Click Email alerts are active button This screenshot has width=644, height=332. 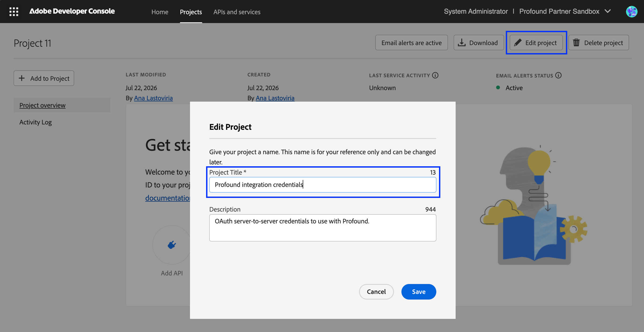(x=411, y=43)
